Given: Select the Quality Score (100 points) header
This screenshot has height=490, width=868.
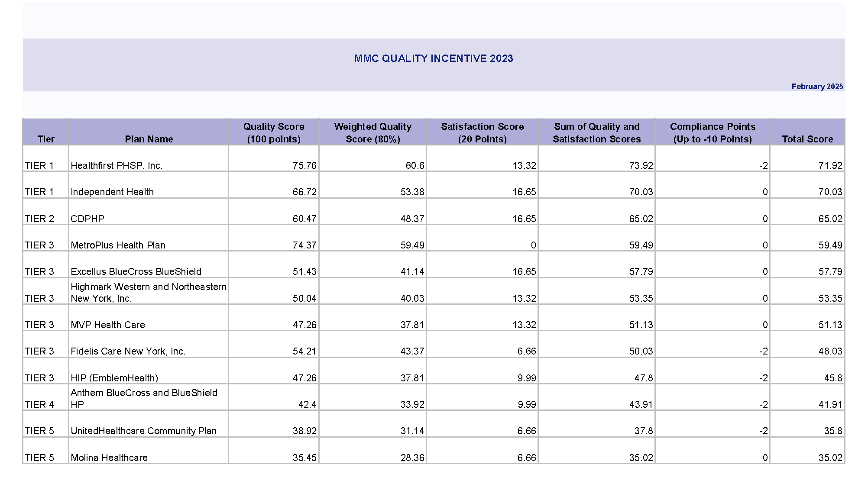Looking at the screenshot, I should pyautogui.click(x=274, y=132).
